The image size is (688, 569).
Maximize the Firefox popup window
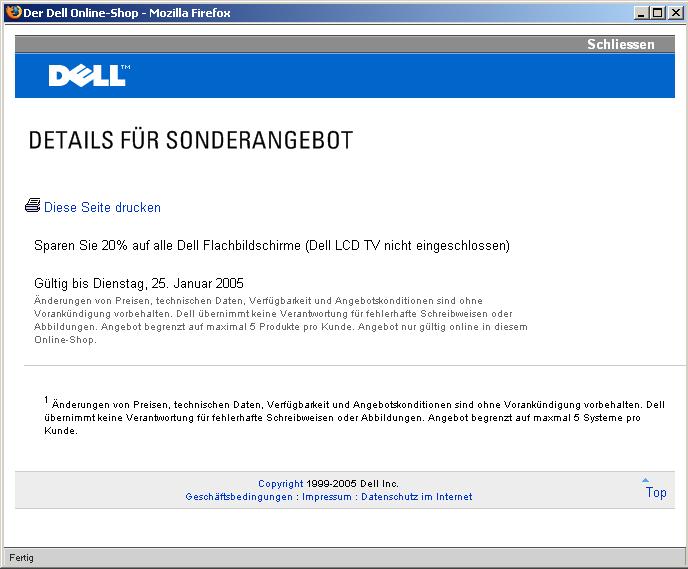coord(657,12)
